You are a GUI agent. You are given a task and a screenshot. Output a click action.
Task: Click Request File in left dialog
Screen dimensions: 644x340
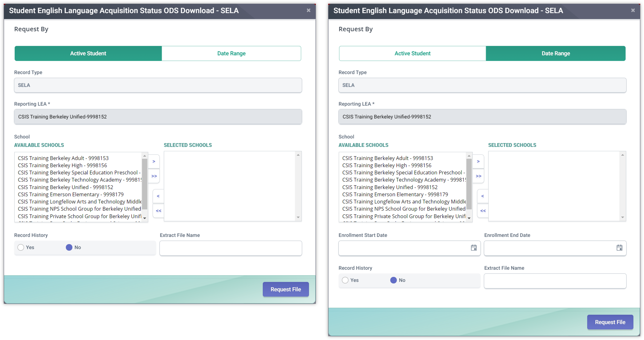pyautogui.click(x=286, y=290)
